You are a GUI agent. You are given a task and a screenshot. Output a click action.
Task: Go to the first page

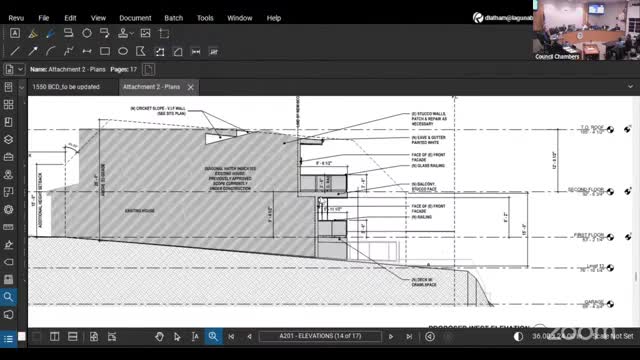(x=231, y=336)
